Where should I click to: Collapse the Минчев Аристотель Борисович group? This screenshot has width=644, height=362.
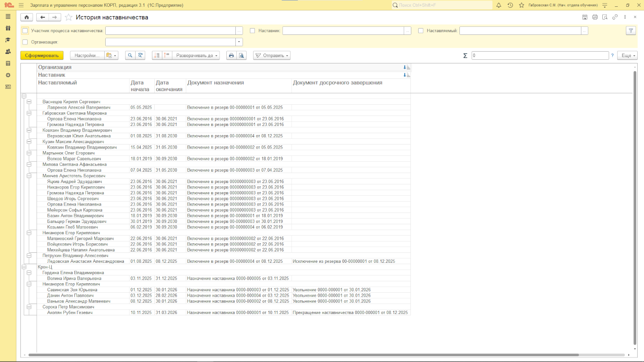pyautogui.click(x=29, y=176)
